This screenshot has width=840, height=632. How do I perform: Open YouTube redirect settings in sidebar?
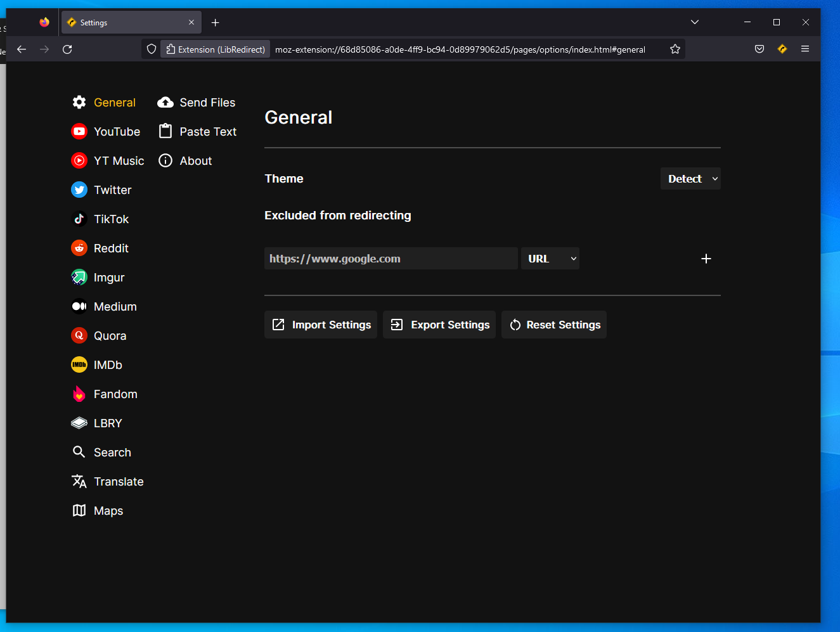pyautogui.click(x=107, y=131)
